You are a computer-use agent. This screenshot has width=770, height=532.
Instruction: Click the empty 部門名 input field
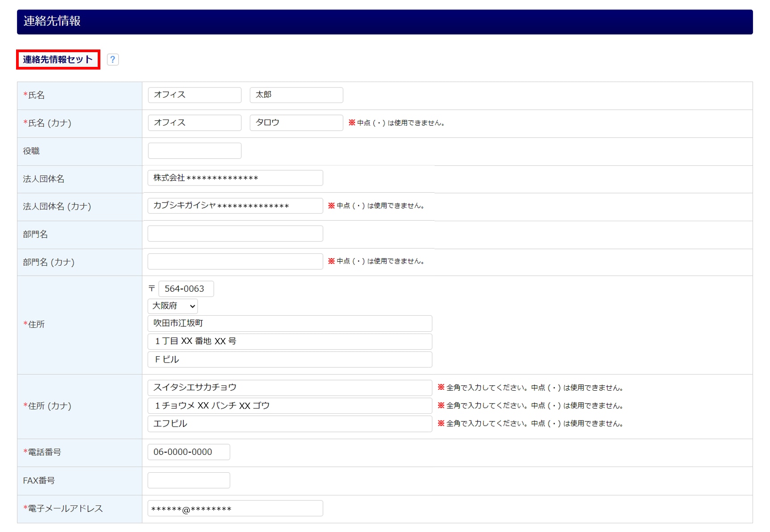point(235,234)
